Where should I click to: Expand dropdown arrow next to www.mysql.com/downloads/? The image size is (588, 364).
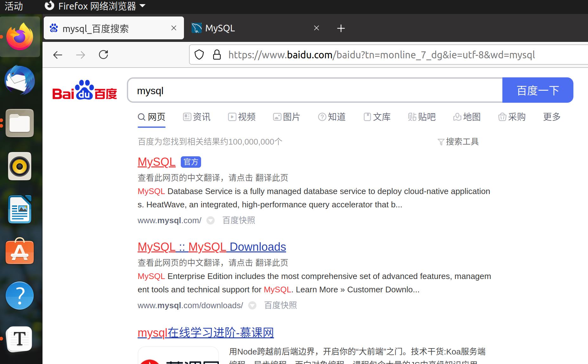pos(252,305)
